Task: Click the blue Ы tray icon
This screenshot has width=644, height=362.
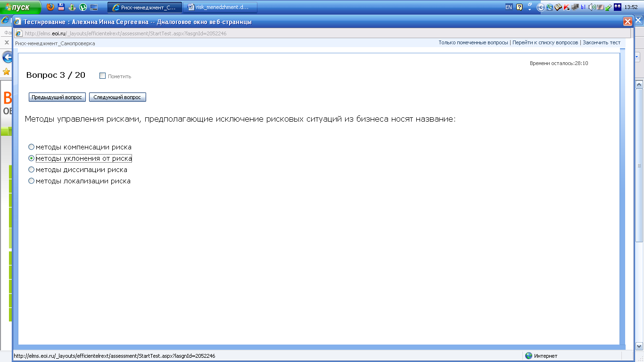Action: tap(583, 7)
